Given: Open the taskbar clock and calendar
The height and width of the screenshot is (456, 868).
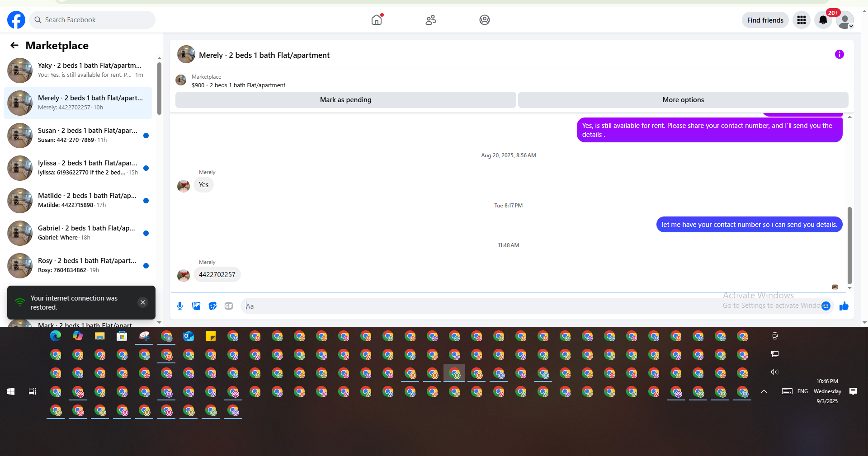Looking at the screenshot, I should pos(827,391).
